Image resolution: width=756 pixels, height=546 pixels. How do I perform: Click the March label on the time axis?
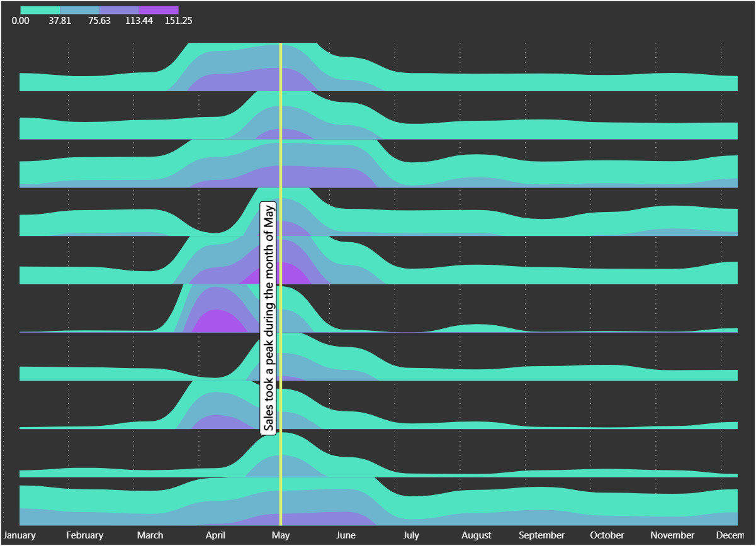(150, 535)
